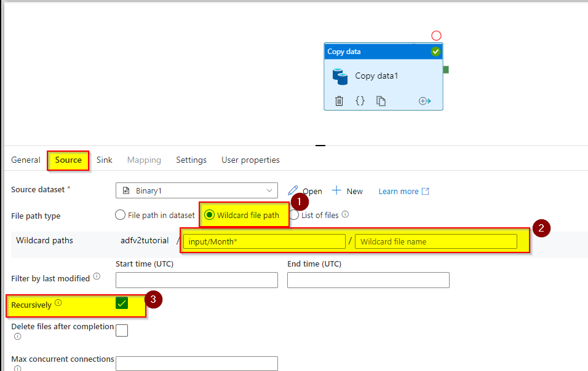The height and width of the screenshot is (371, 588).
Task: Expand the Source dataset dropdown
Action: click(270, 190)
